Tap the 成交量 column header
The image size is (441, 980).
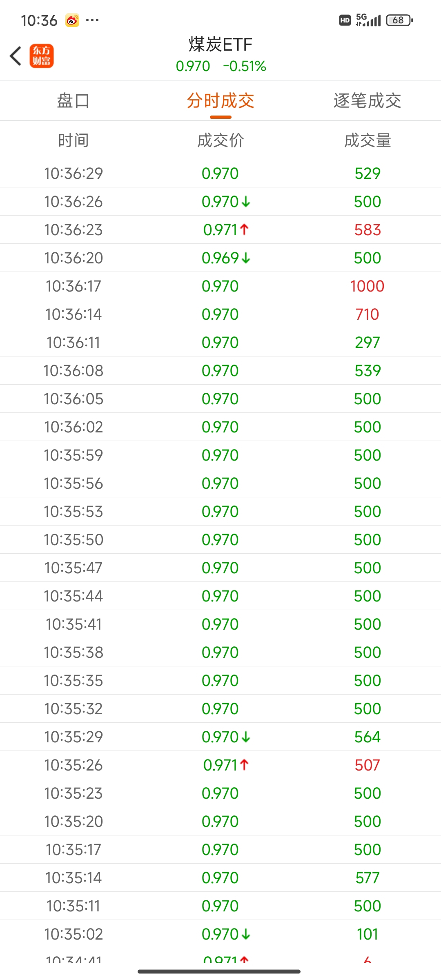[x=367, y=140]
